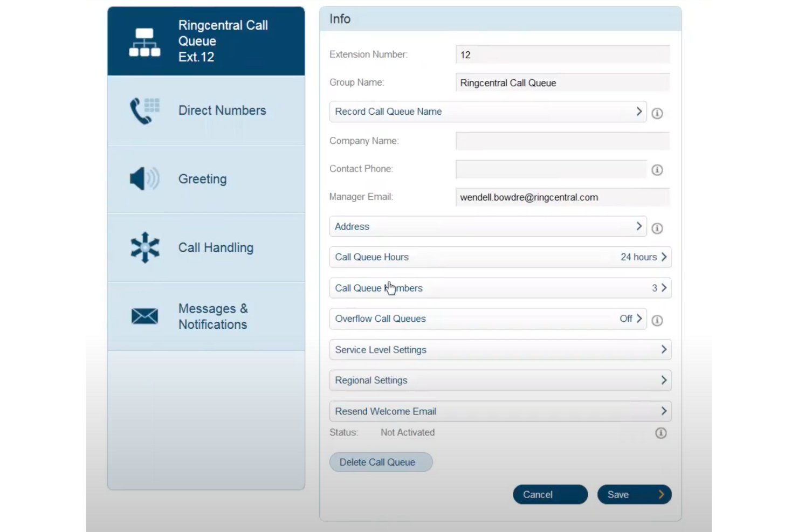Screen dimensions: 798x532
Task: Click the Save button
Action: coord(634,494)
